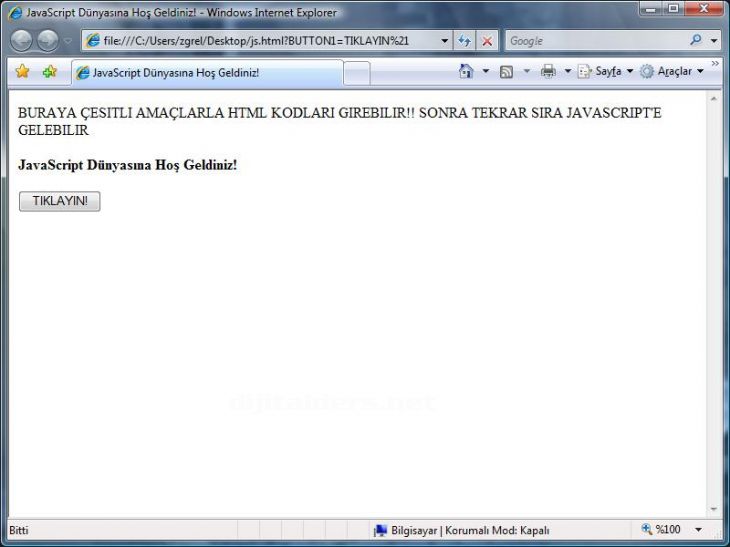Click the Back navigation arrow
This screenshot has width=730, height=547.
click(x=21, y=41)
